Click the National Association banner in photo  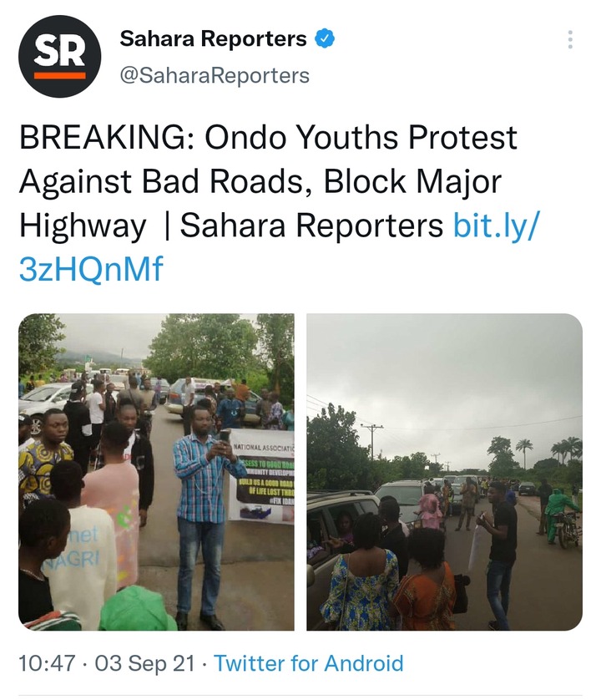click(261, 475)
